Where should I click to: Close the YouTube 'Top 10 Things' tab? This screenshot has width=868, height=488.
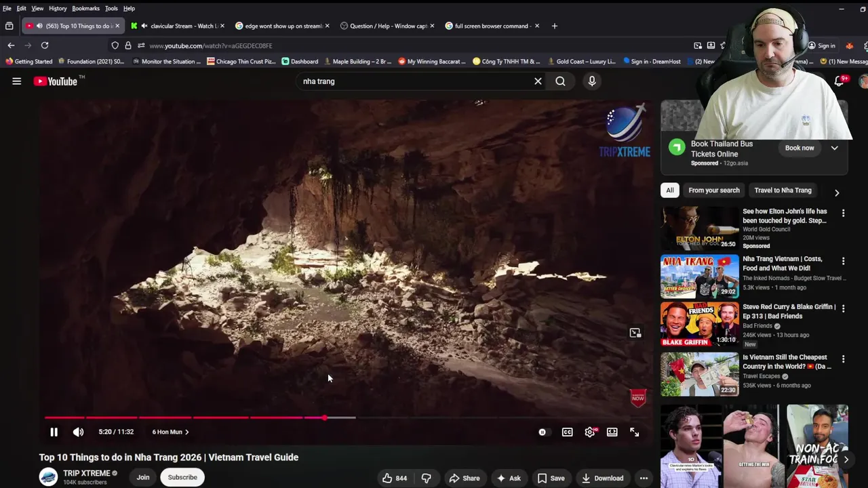[x=117, y=26]
